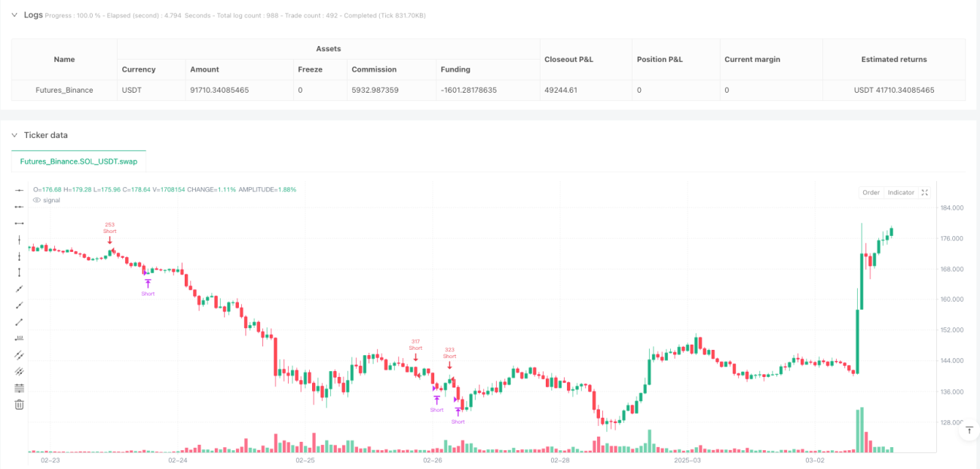Select the diagonal segment drawing tool
The image size is (980, 469).
click(x=20, y=322)
